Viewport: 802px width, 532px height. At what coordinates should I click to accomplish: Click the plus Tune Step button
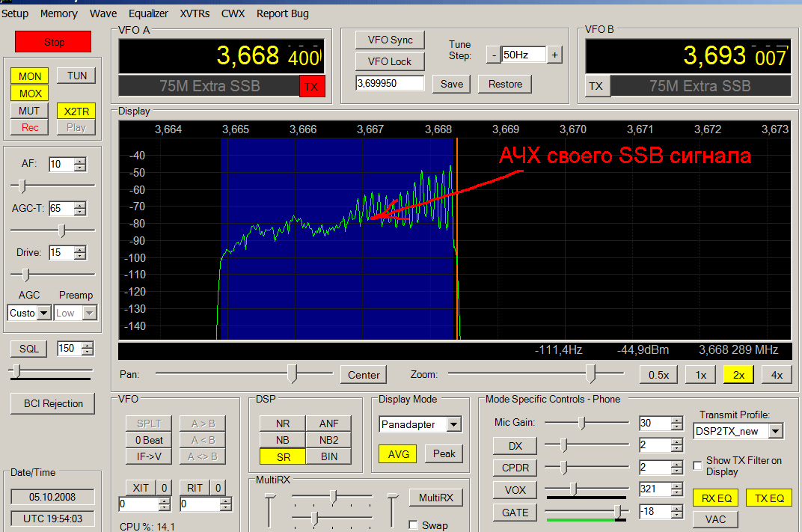click(x=554, y=55)
